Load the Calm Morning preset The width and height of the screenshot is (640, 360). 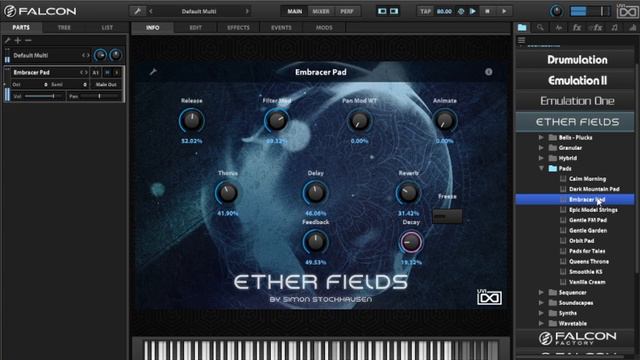tap(587, 179)
